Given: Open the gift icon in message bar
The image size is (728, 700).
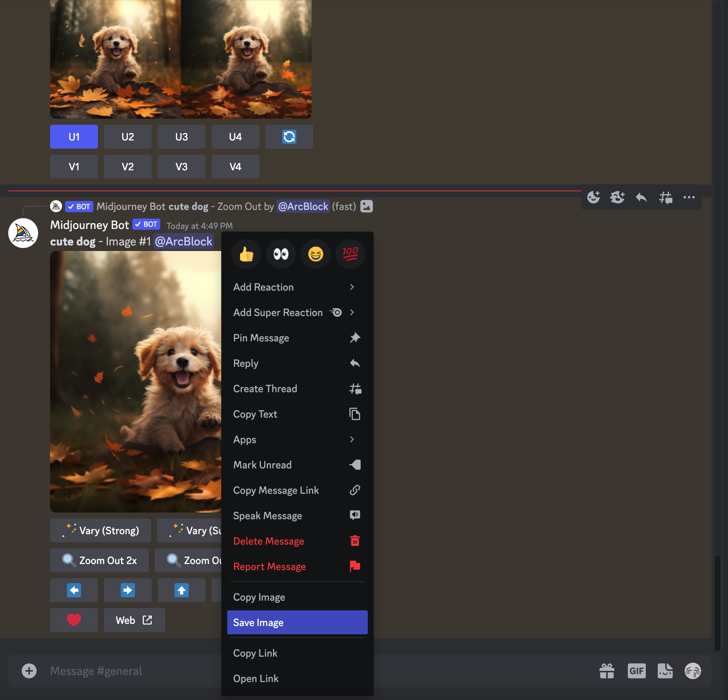Looking at the screenshot, I should point(607,671).
